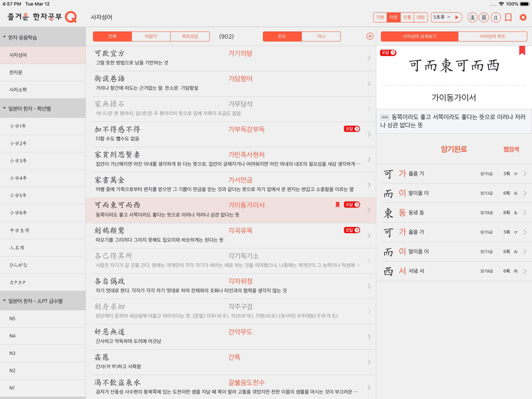Mark as memorized with 암기완료
The height and width of the screenshot is (399, 532).
[x=454, y=149]
